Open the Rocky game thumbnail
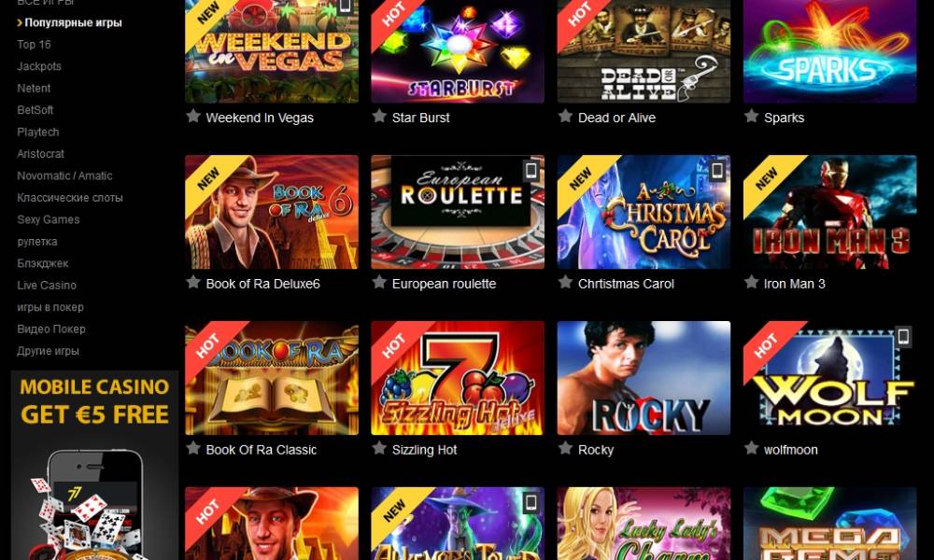Viewport: 934px width, 560px height. click(644, 378)
